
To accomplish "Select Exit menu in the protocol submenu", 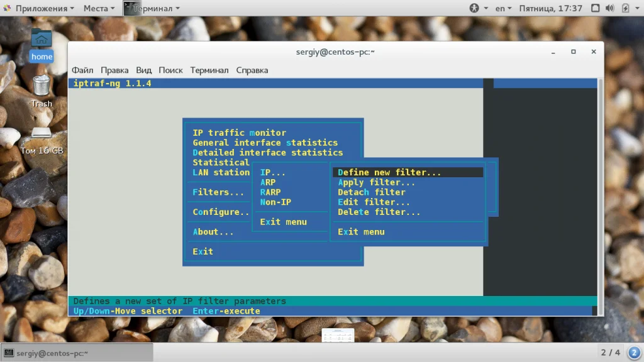I will pos(284,222).
